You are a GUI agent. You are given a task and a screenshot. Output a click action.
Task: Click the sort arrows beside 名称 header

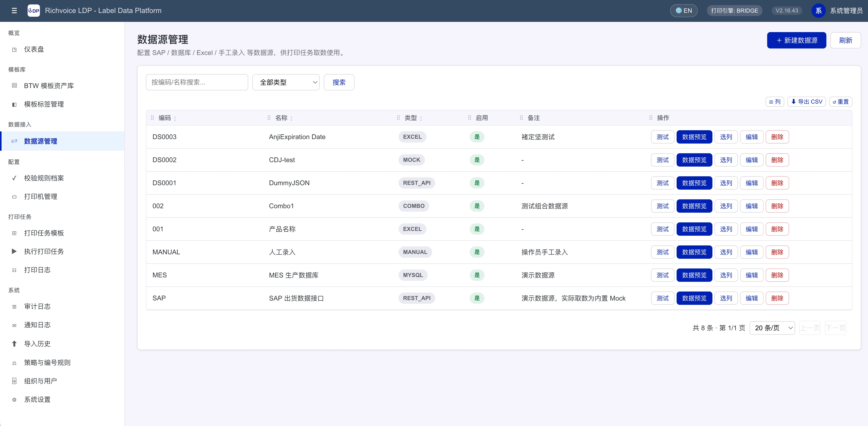pyautogui.click(x=291, y=118)
